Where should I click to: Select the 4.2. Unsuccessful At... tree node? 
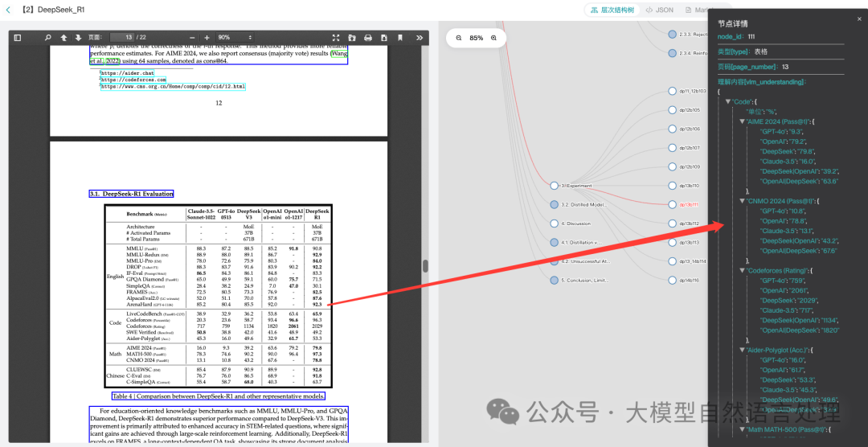point(554,261)
